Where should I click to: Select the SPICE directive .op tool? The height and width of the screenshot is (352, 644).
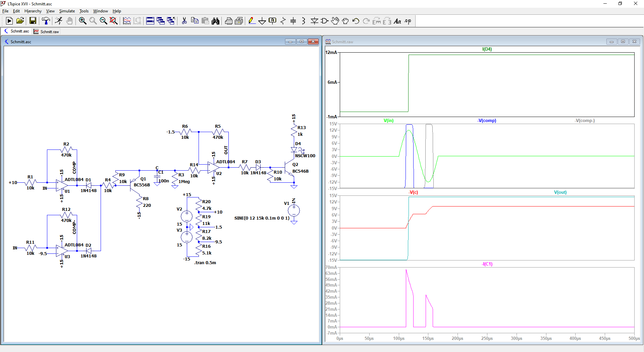tap(408, 21)
